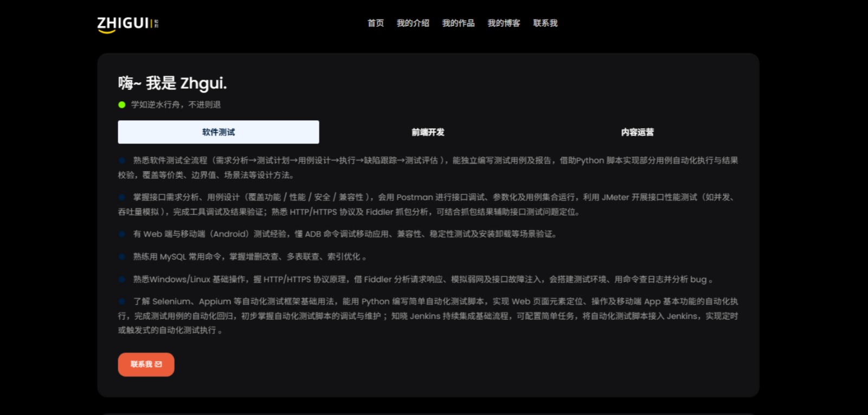Click the heading 嗨~ 我是 Zhgui.
The width and height of the screenshot is (868, 415).
pyautogui.click(x=172, y=83)
